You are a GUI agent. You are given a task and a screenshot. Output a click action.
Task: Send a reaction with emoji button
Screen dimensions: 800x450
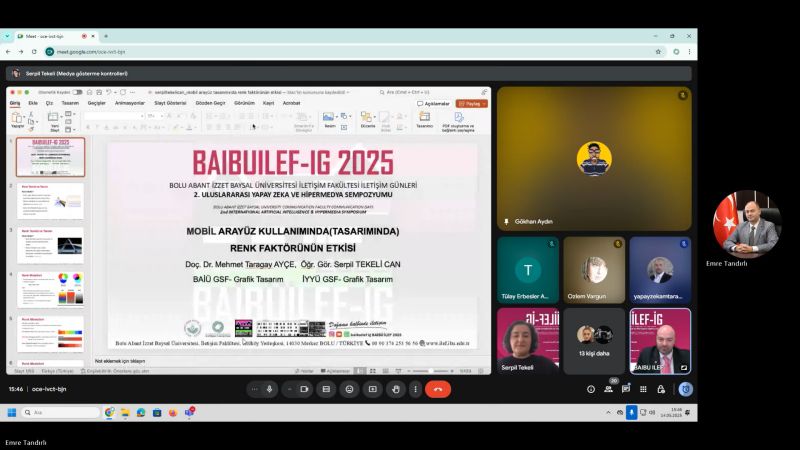tap(349, 389)
